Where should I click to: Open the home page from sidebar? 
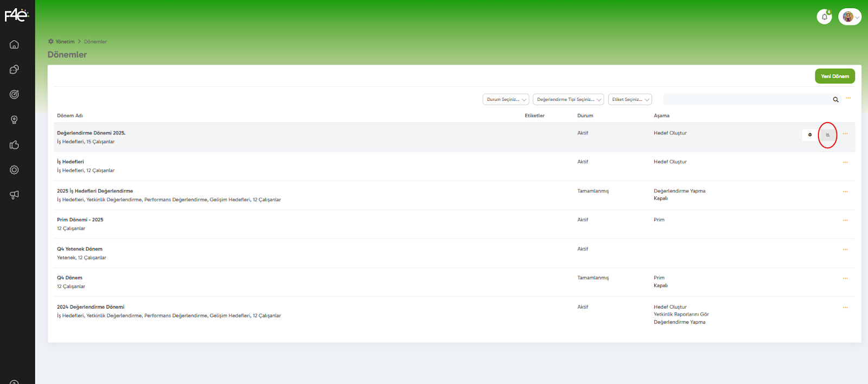(14, 44)
